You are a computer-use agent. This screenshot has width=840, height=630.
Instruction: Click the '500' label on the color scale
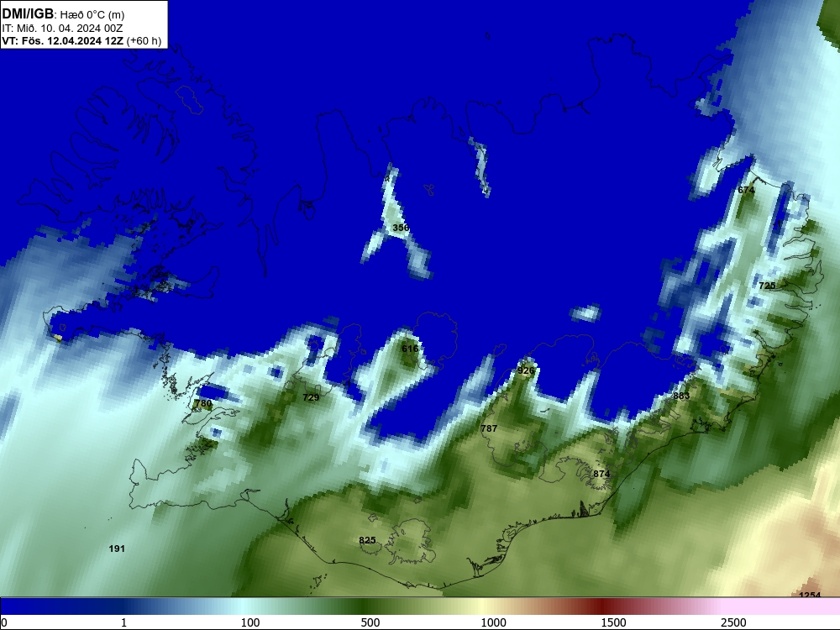pyautogui.click(x=370, y=622)
